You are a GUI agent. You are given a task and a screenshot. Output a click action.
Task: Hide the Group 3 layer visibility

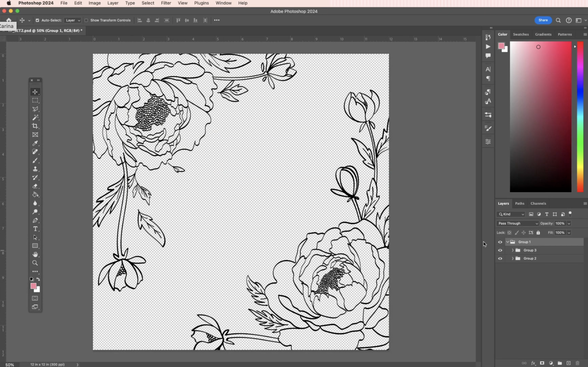point(500,250)
